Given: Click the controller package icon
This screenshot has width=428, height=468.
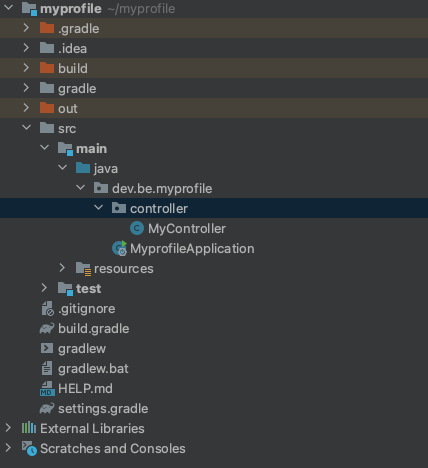Looking at the screenshot, I should 119,208.
